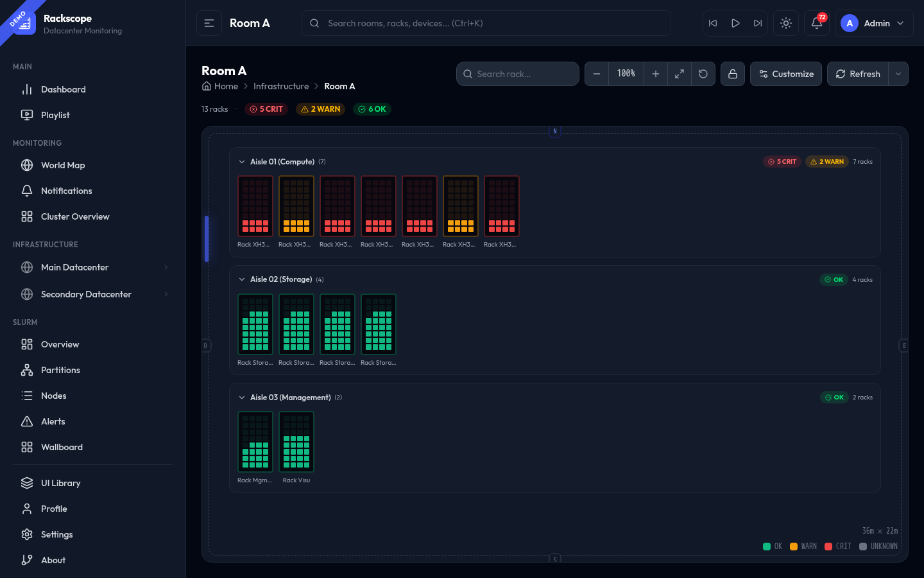924x578 pixels.
Task: Click the CRIT red legend swatch
Action: click(828, 547)
